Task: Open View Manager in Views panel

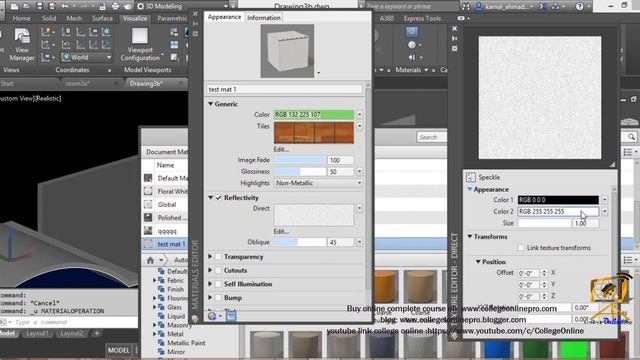Action: point(22,44)
